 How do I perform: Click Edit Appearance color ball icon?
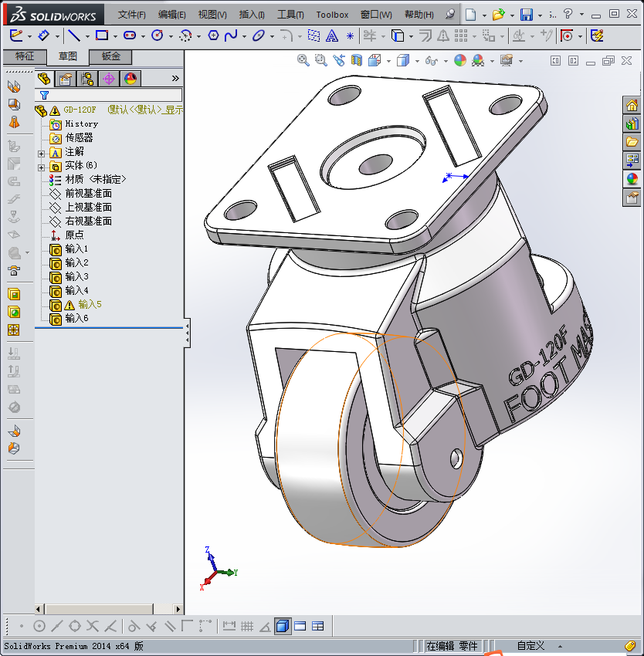pos(459,61)
